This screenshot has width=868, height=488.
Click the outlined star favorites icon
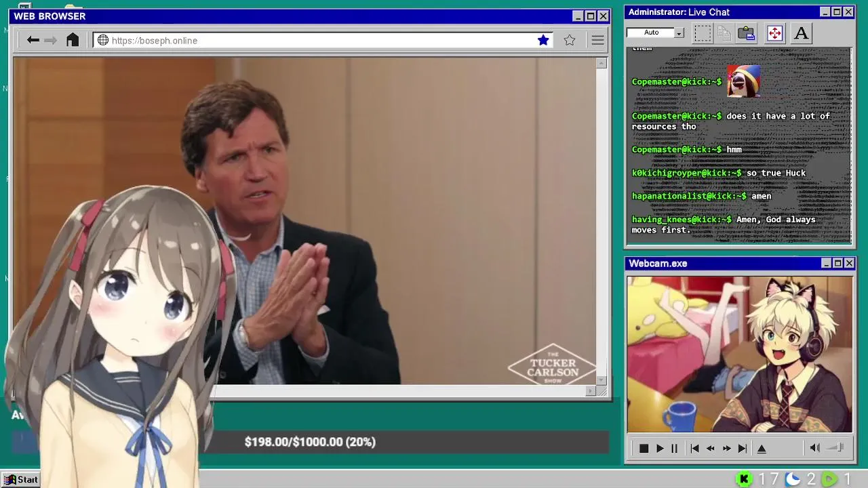point(570,41)
